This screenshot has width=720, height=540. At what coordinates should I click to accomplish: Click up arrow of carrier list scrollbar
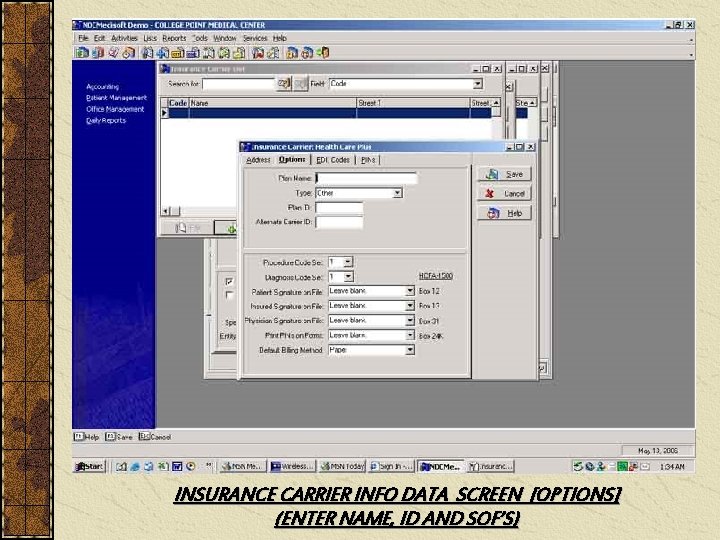[x=496, y=103]
